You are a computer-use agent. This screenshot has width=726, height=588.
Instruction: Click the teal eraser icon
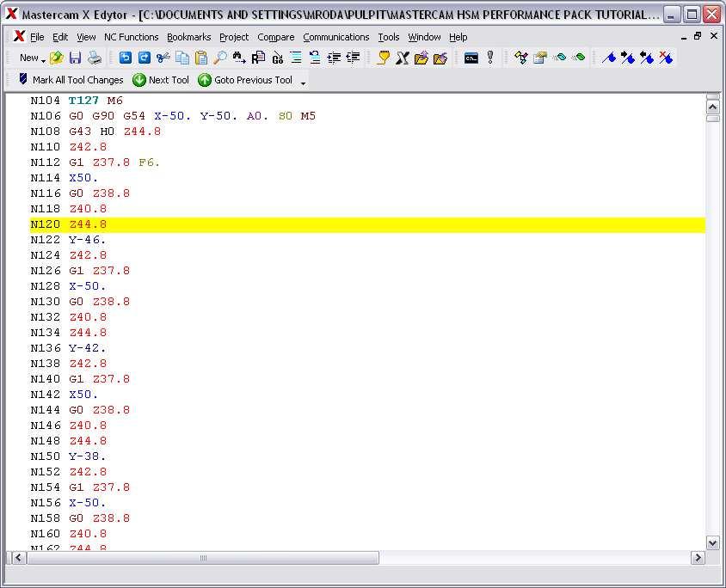(559, 58)
